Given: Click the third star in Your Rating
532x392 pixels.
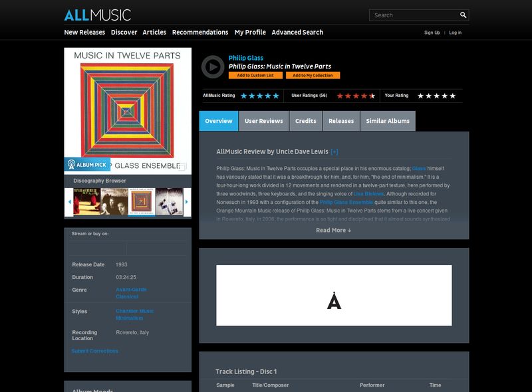Looking at the screenshot, I should pyautogui.click(x=437, y=96).
